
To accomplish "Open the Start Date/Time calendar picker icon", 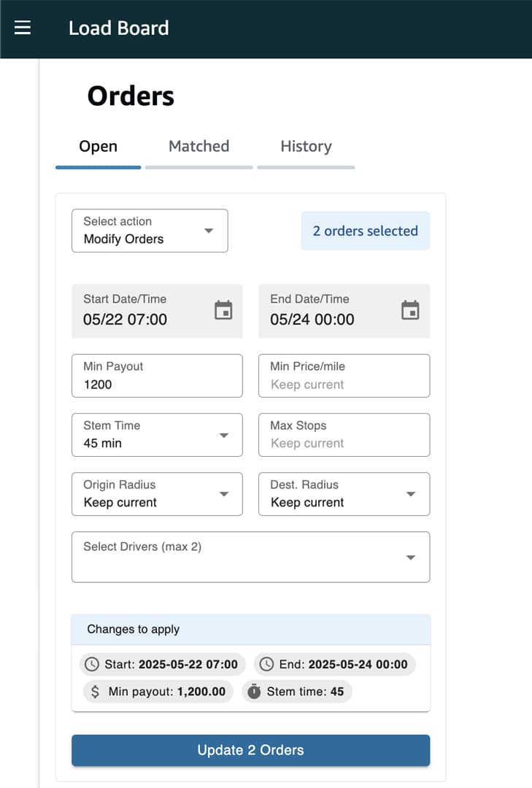I will 223,310.
